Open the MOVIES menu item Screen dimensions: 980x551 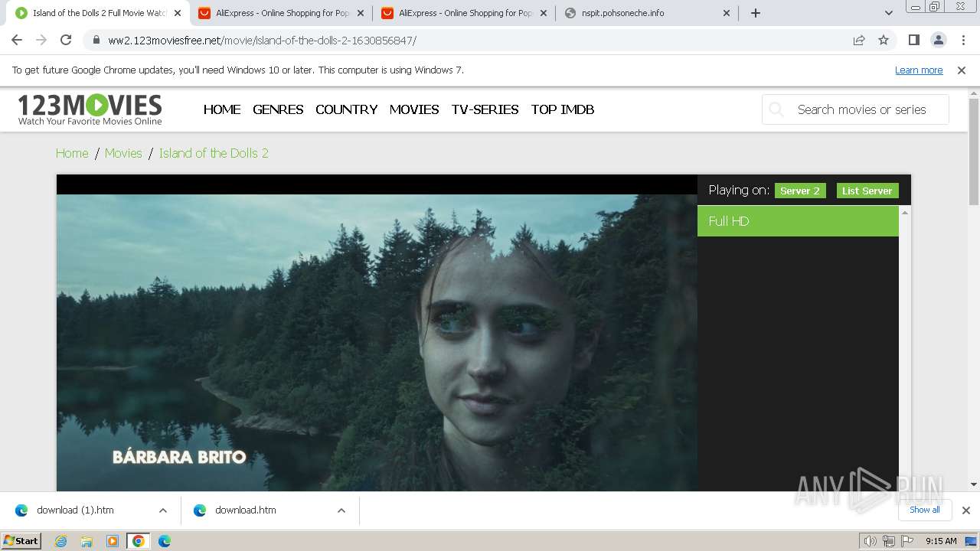[414, 109]
